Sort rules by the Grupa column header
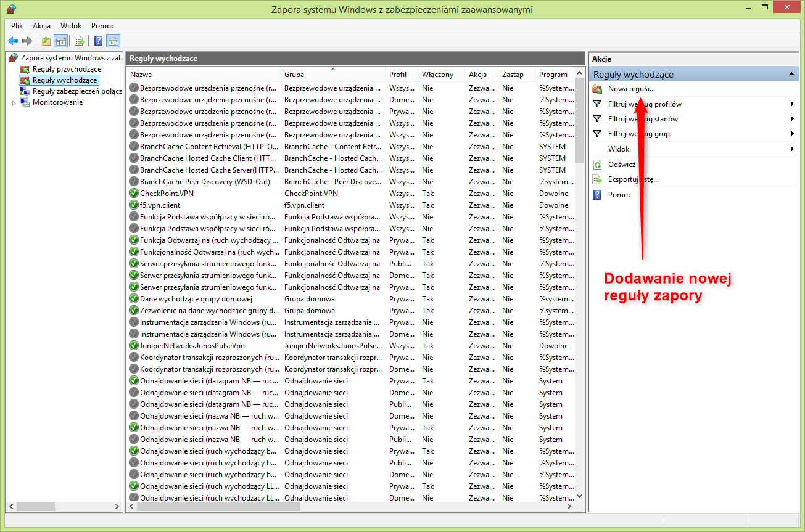This screenshot has height=532, width=805. [333, 75]
